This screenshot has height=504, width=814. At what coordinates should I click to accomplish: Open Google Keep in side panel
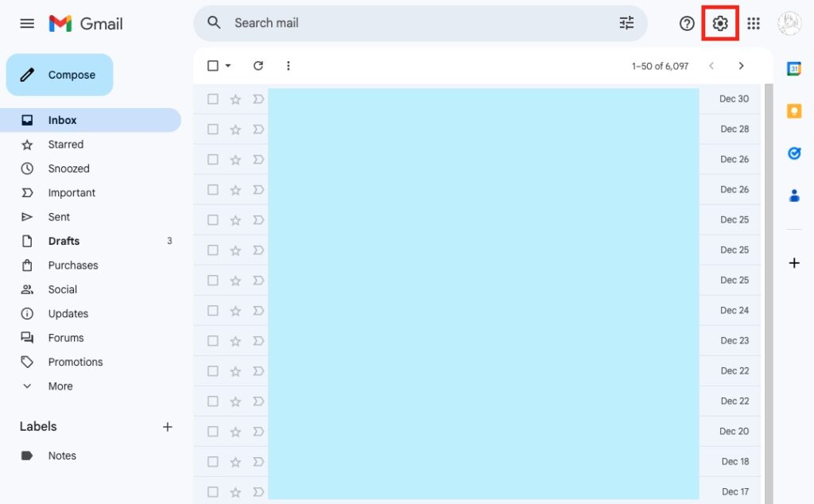pyautogui.click(x=793, y=111)
